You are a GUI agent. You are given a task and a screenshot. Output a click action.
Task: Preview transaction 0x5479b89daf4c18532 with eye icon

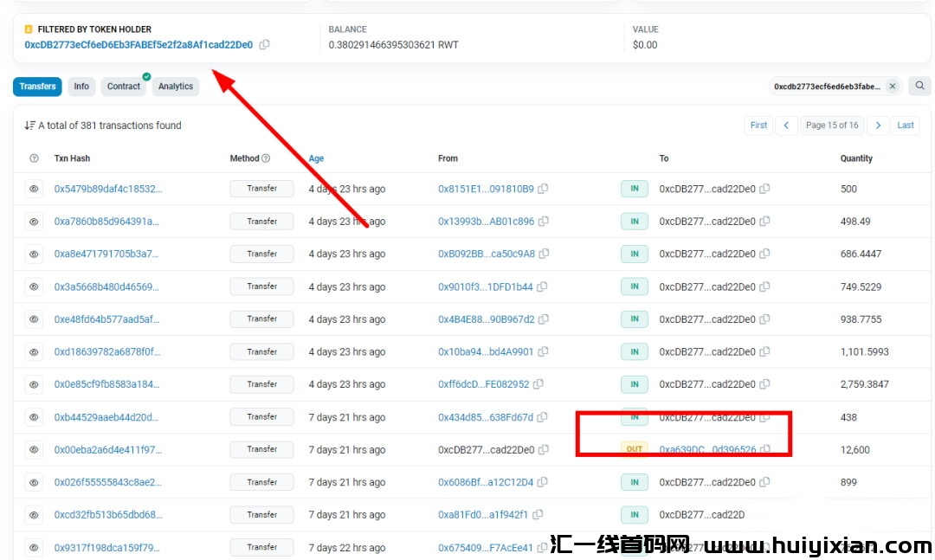34,189
